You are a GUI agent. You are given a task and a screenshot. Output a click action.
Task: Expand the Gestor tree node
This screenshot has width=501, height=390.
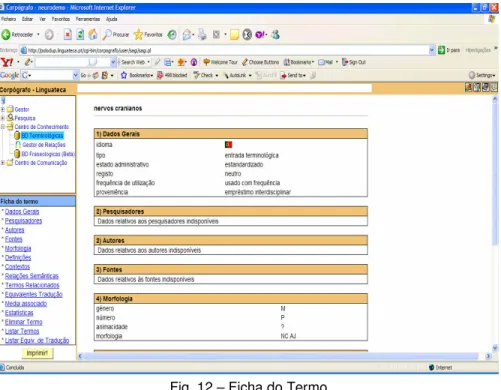3,109
